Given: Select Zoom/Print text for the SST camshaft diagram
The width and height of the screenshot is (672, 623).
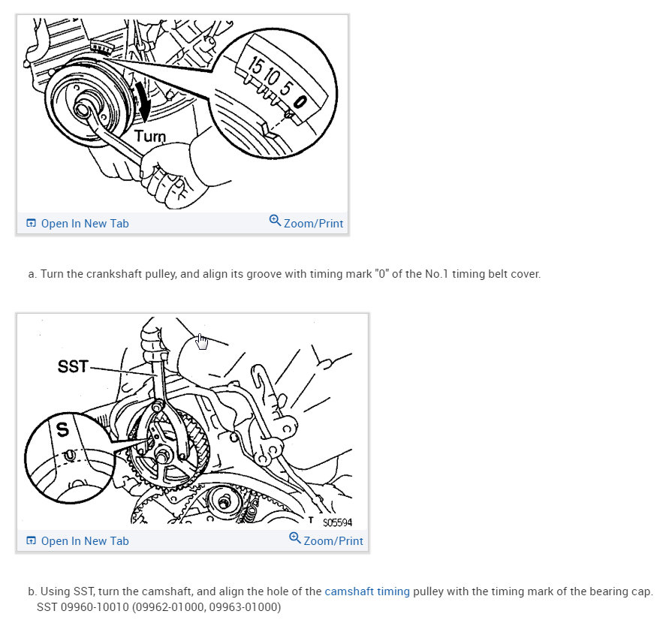Looking at the screenshot, I should coord(333,541).
